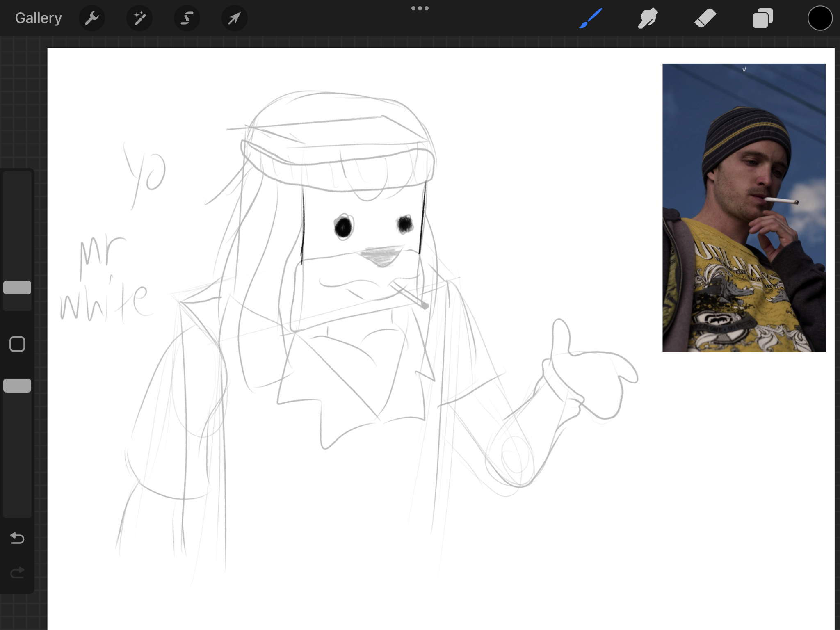Open the black color picker swatch

[820, 18]
